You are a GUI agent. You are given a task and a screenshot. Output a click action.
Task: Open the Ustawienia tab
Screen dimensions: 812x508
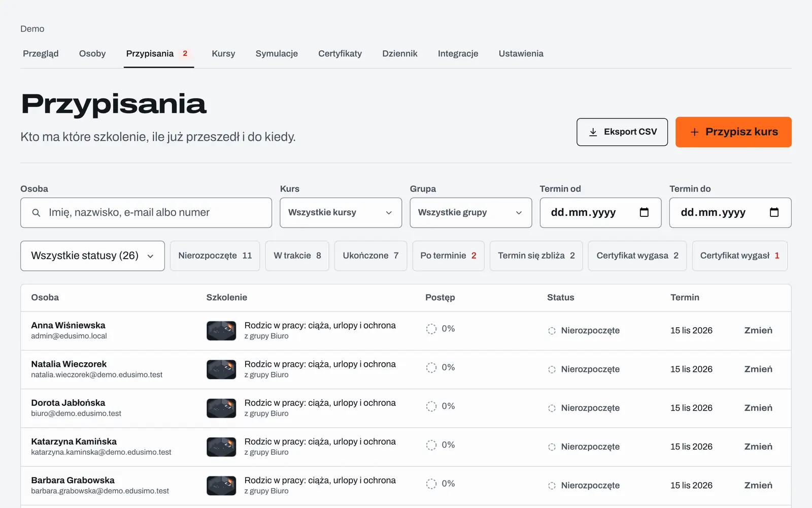pyautogui.click(x=521, y=53)
